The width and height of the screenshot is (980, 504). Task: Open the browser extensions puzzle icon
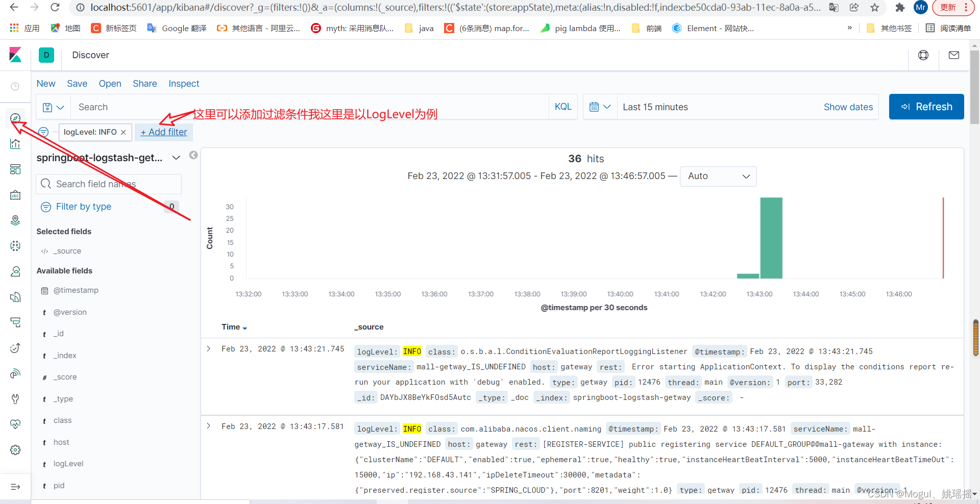pos(900,7)
